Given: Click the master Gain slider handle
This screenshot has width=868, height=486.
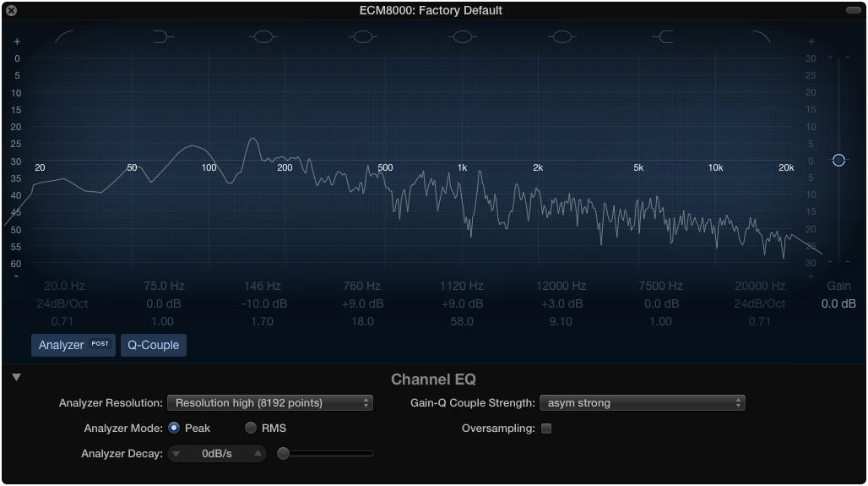Looking at the screenshot, I should [x=838, y=160].
